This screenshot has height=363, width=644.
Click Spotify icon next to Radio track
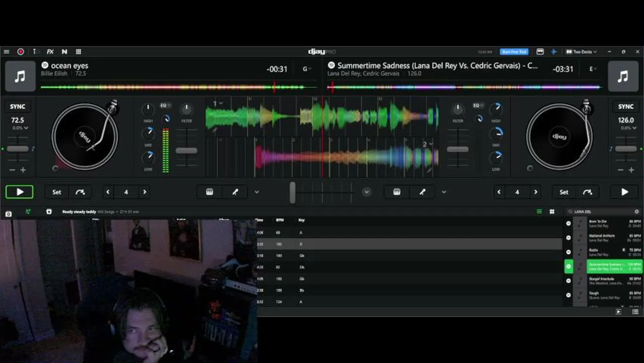[x=568, y=252]
